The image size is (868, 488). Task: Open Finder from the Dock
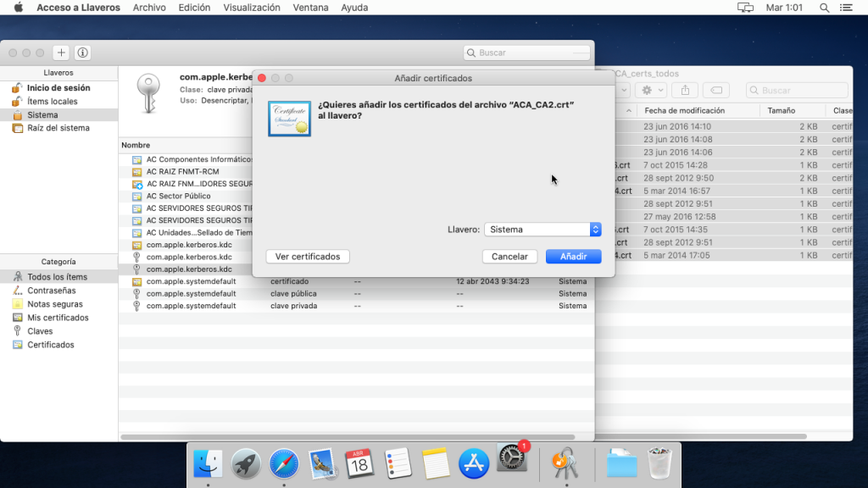tap(208, 463)
